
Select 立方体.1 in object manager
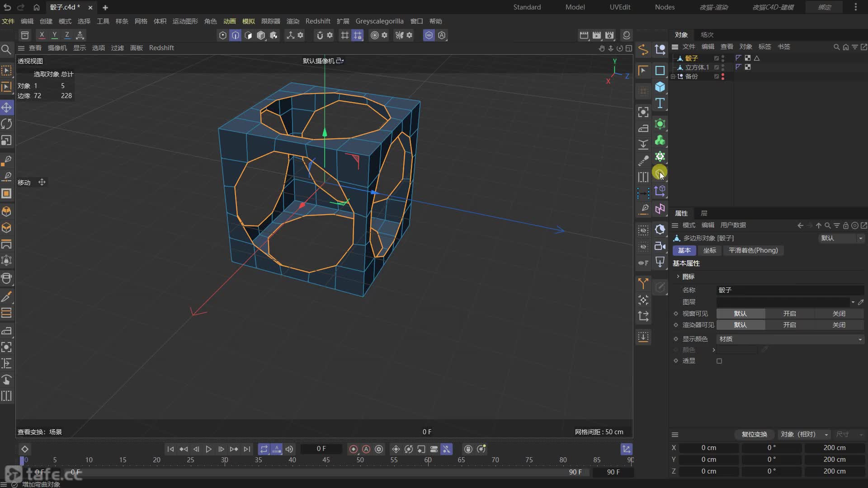point(697,67)
